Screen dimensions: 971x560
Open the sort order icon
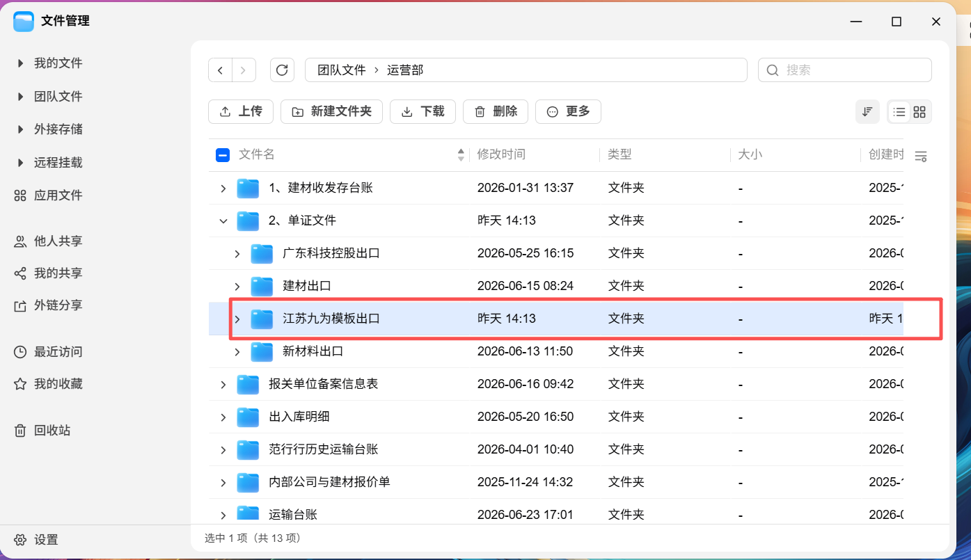[x=867, y=111]
